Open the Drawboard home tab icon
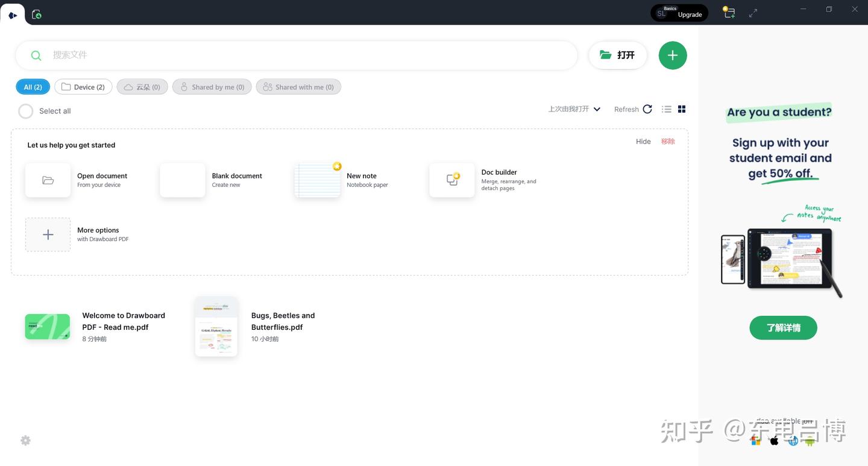 pos(13,14)
